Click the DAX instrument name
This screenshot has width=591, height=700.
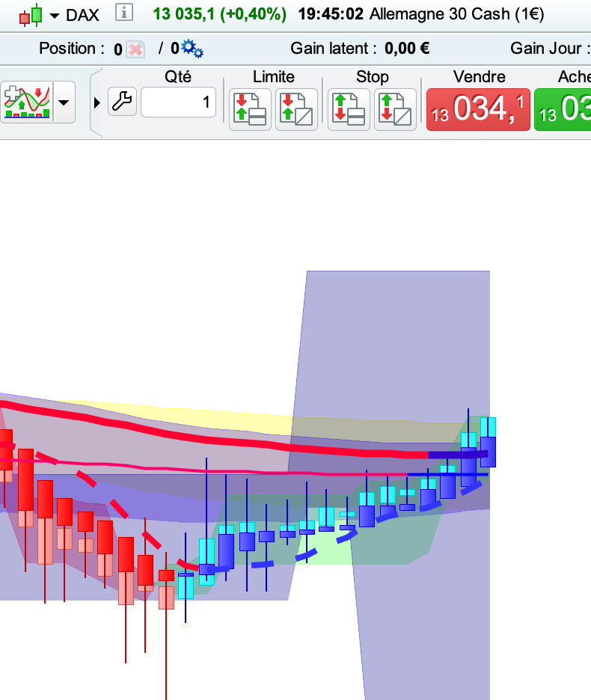(82, 16)
